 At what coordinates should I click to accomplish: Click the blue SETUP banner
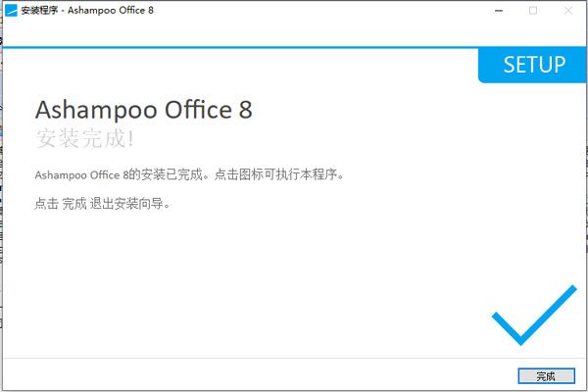tap(533, 66)
